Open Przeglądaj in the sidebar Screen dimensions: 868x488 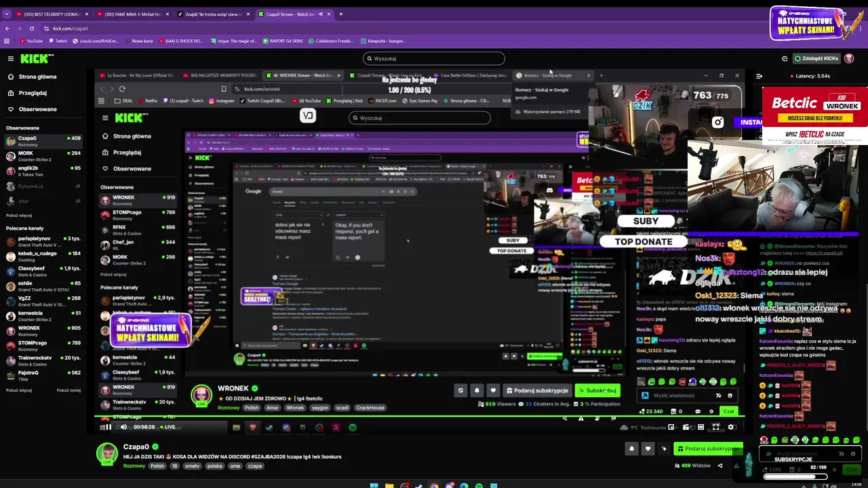tap(33, 93)
